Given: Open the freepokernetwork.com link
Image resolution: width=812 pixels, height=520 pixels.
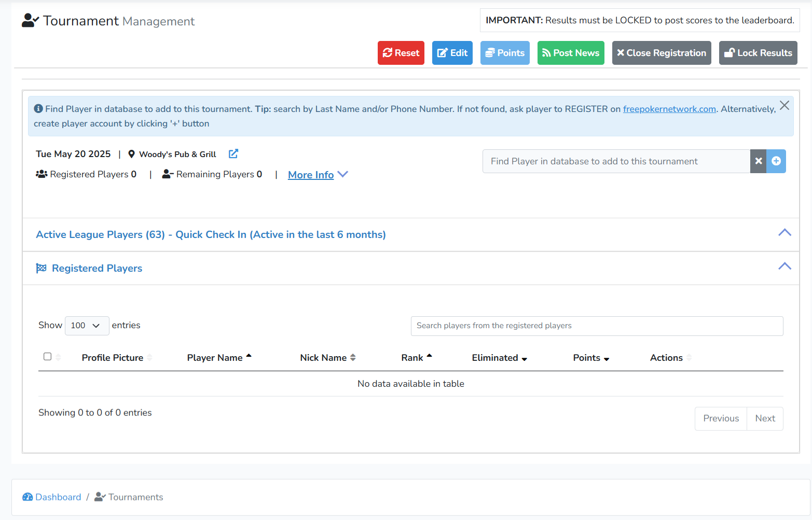Looking at the screenshot, I should click(669, 109).
